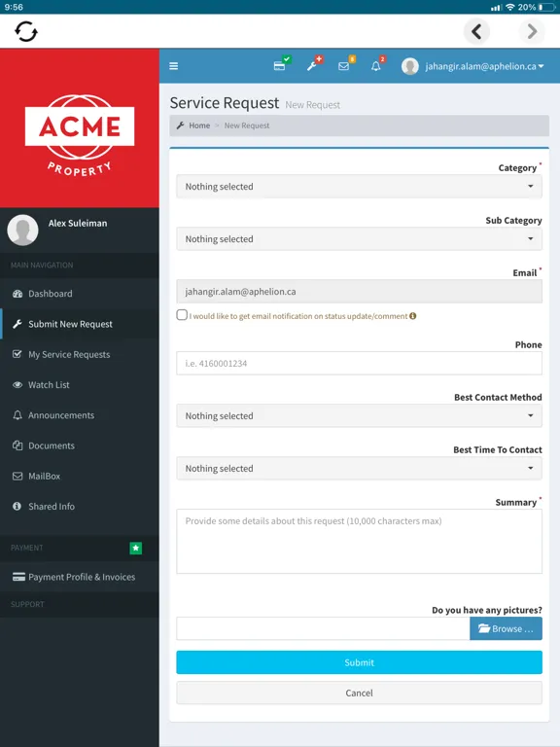Open Documents in the sidebar
This screenshot has width=560, height=747.
80,445
